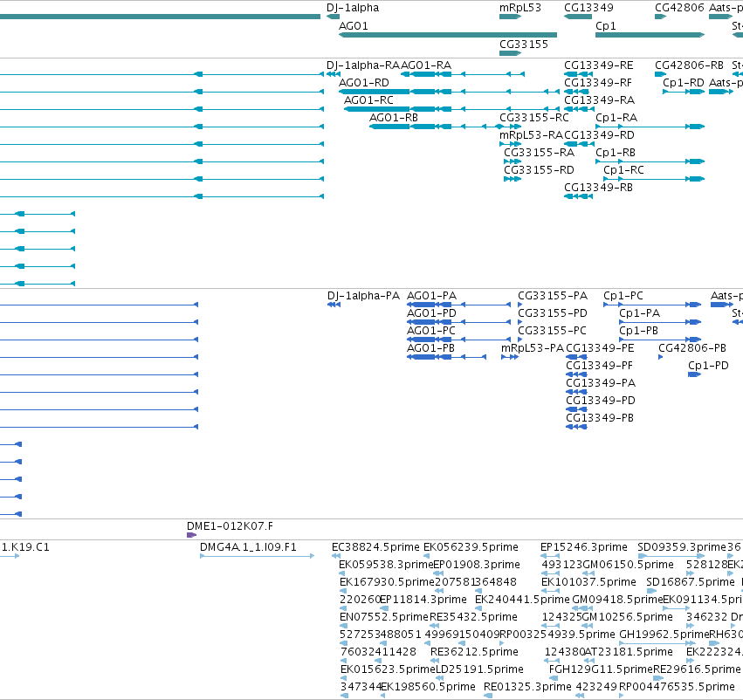Click the Cp1-PC protein label
This screenshot has width=743, height=700.
point(623,296)
